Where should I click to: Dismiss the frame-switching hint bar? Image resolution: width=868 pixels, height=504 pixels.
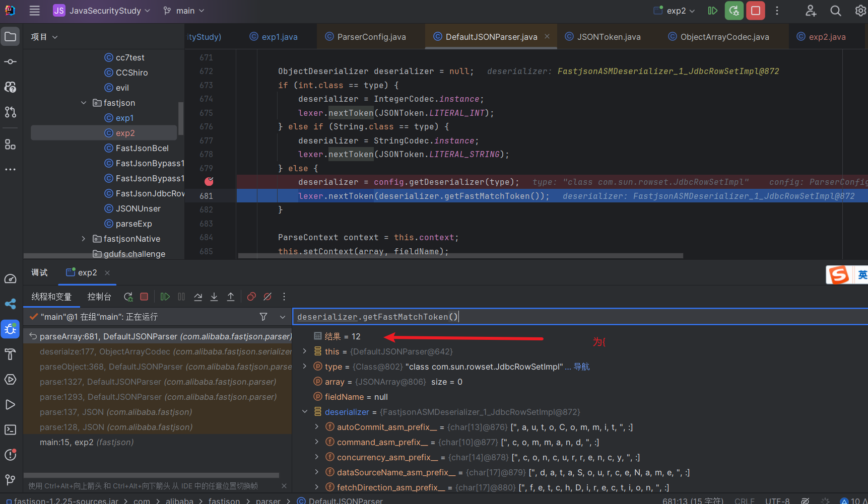284,486
